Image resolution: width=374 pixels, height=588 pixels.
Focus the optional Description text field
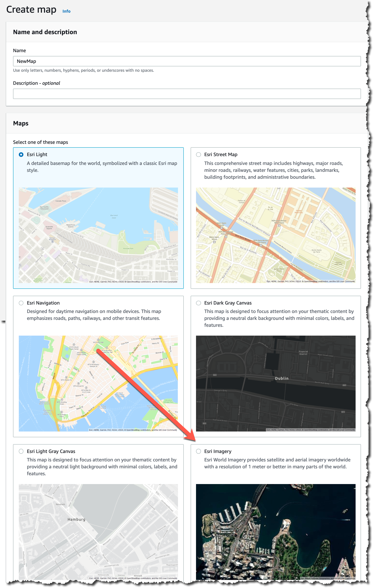[x=187, y=94]
